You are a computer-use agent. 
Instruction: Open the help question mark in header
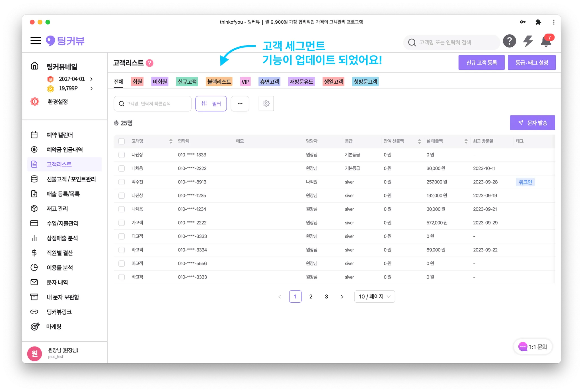point(509,41)
